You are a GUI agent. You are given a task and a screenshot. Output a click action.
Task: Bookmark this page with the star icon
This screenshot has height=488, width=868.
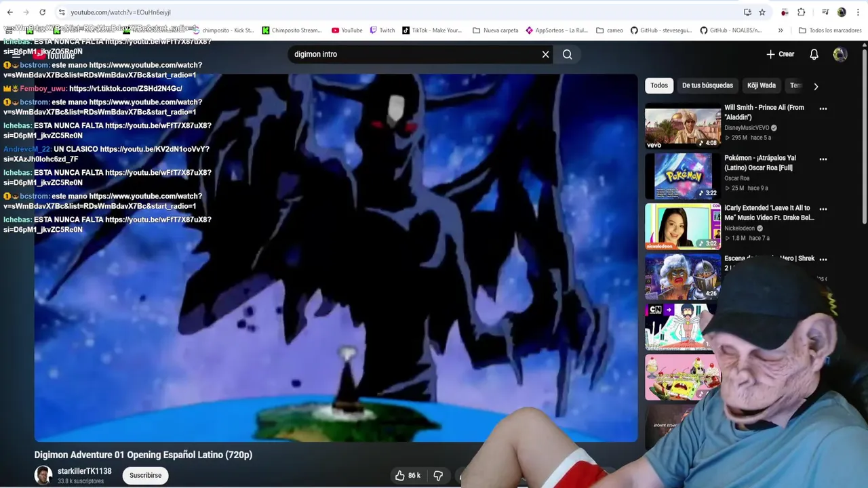click(762, 12)
